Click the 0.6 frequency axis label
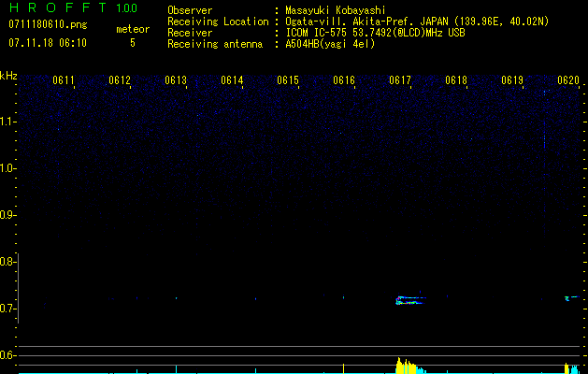Screen dimensions: 588x374 point(7,355)
